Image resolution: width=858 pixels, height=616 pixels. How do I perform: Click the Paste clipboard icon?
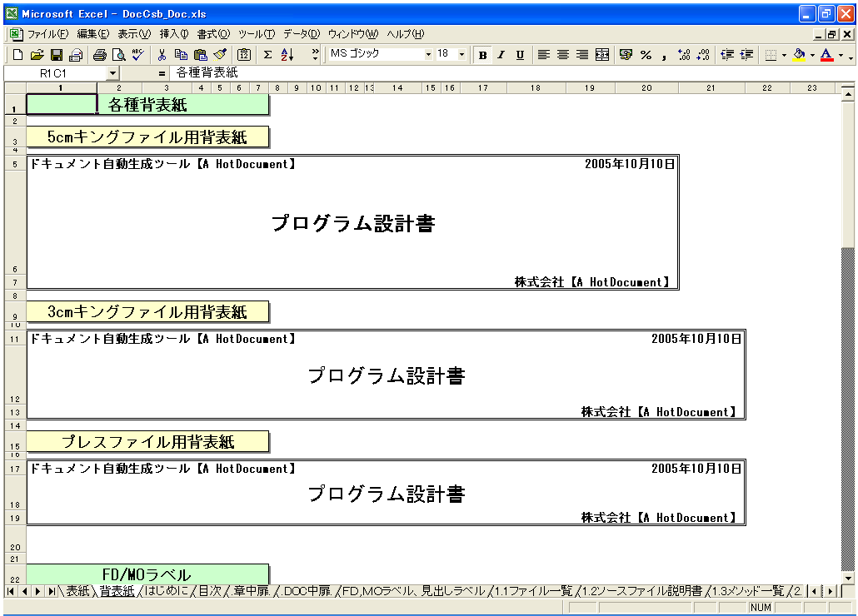click(x=200, y=55)
